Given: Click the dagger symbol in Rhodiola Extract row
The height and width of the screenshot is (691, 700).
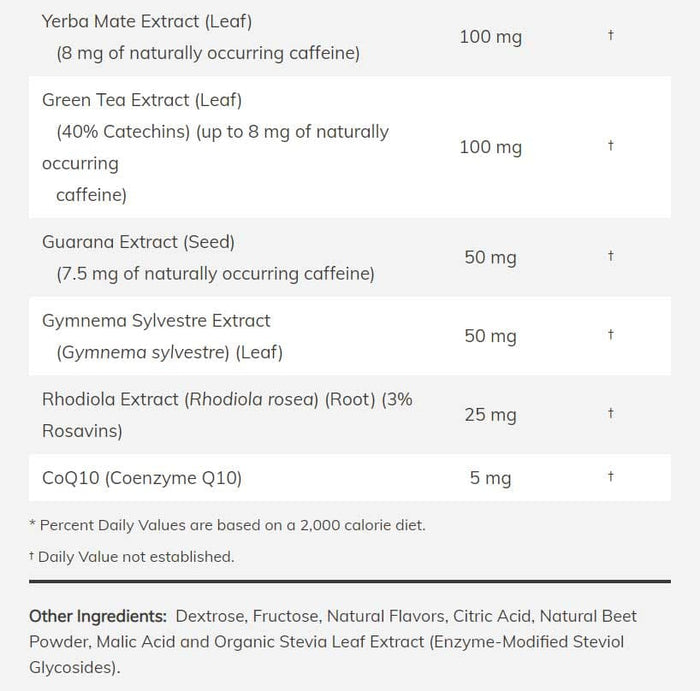Looking at the screenshot, I should click(610, 414).
